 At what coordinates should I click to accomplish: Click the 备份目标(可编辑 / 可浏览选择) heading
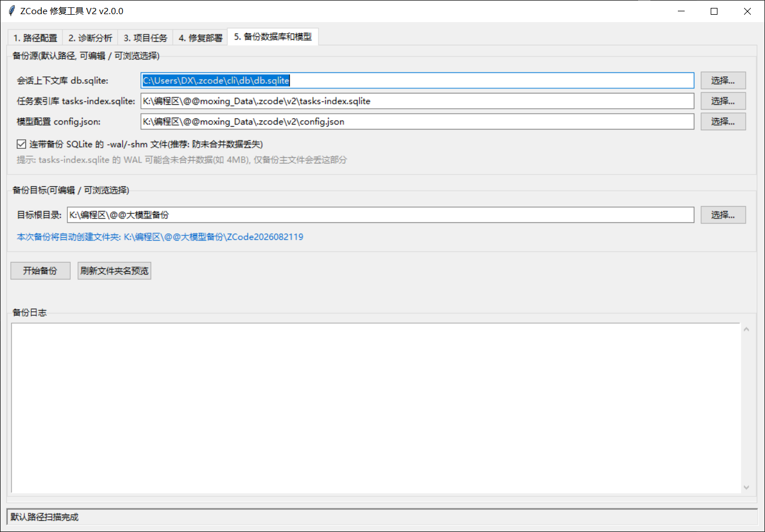[x=71, y=190]
